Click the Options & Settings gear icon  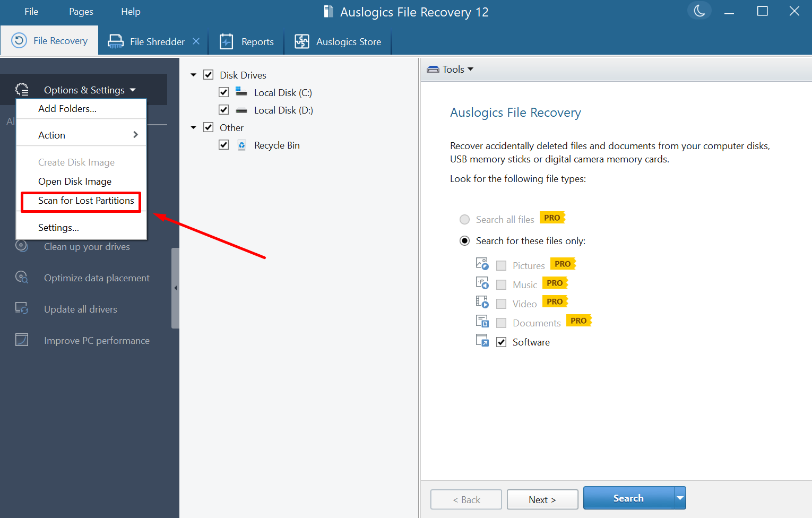pyautogui.click(x=22, y=89)
